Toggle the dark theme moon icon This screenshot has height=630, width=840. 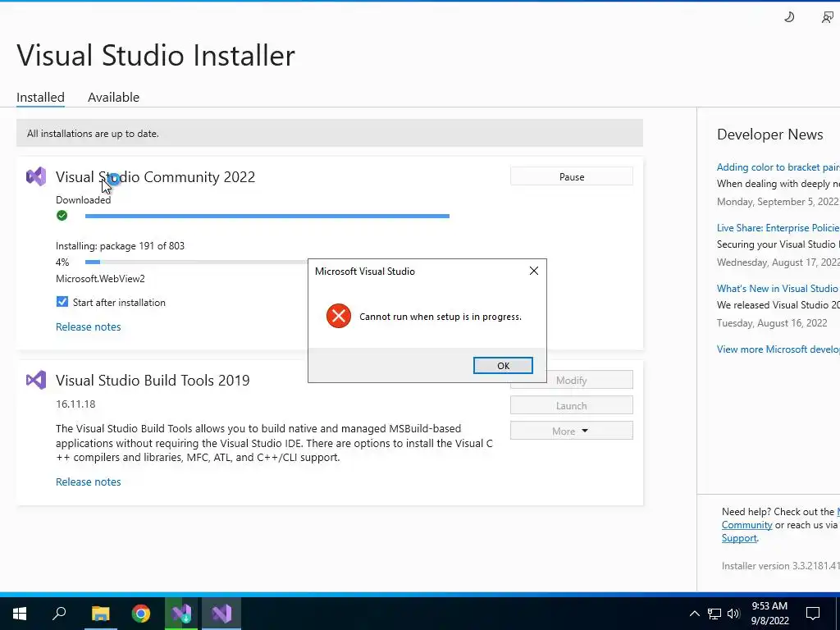point(789,17)
